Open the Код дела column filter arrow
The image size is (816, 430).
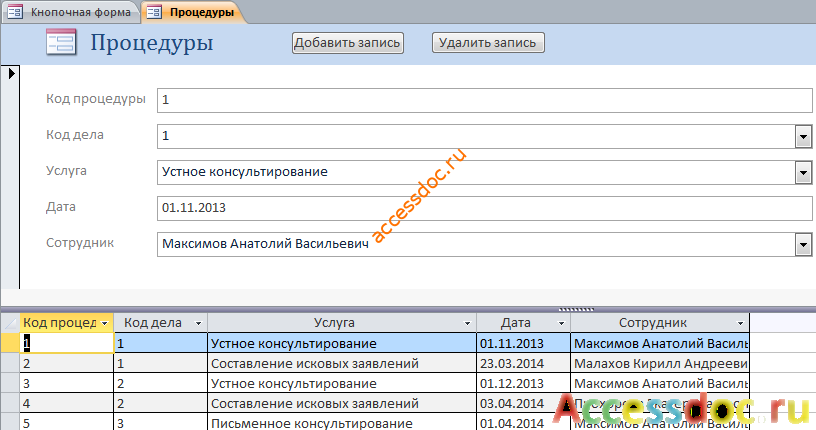[x=198, y=323]
